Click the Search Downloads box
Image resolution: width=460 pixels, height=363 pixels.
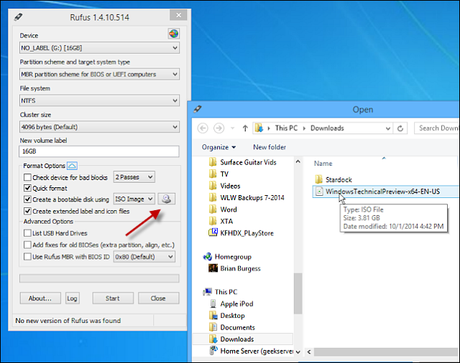[x=437, y=128]
